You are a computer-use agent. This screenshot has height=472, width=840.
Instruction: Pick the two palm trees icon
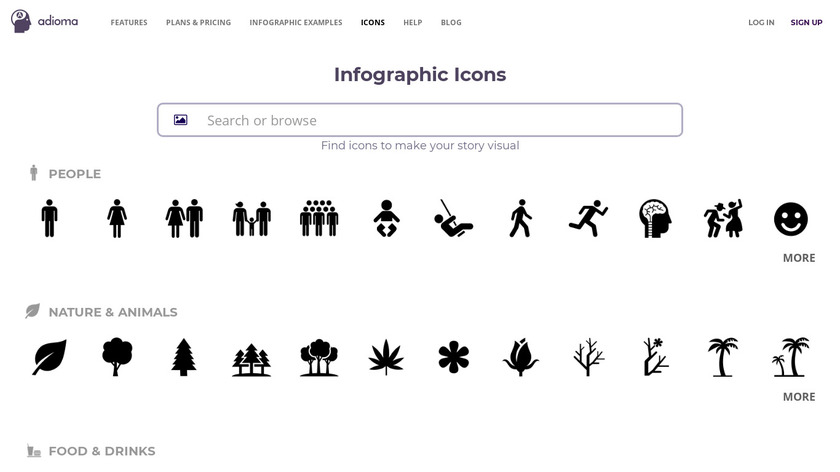tap(791, 357)
